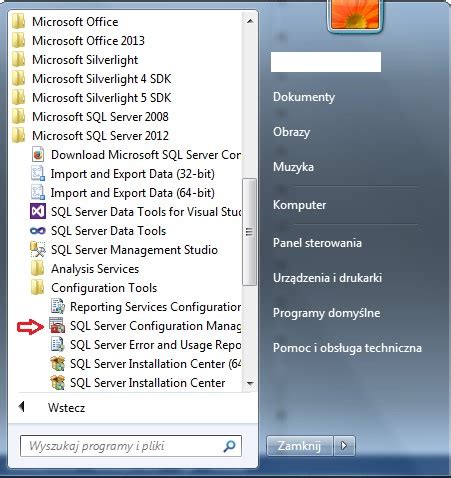Launch SQL Server Management Studio
This screenshot has width=451, height=478.
134,250
